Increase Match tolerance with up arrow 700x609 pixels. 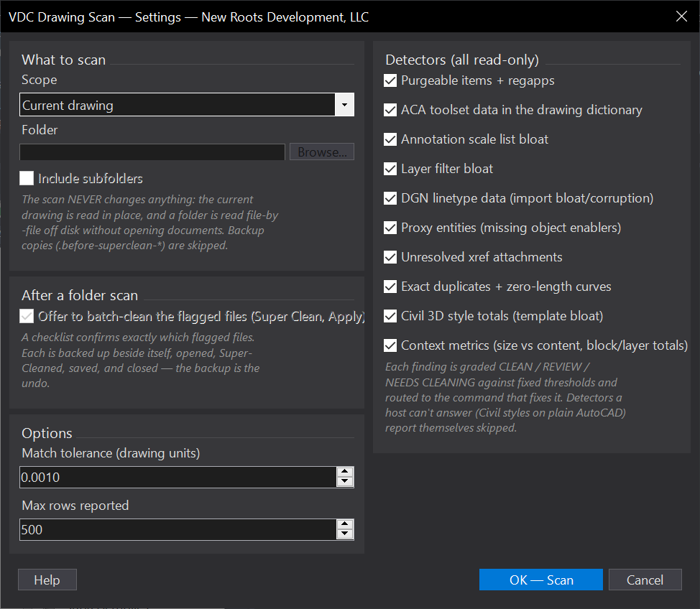tap(345, 472)
